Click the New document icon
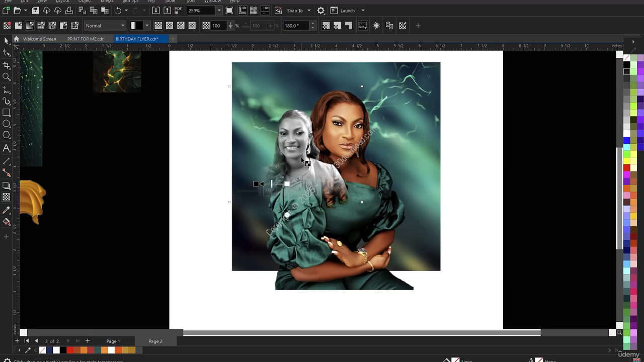 coord(6,11)
